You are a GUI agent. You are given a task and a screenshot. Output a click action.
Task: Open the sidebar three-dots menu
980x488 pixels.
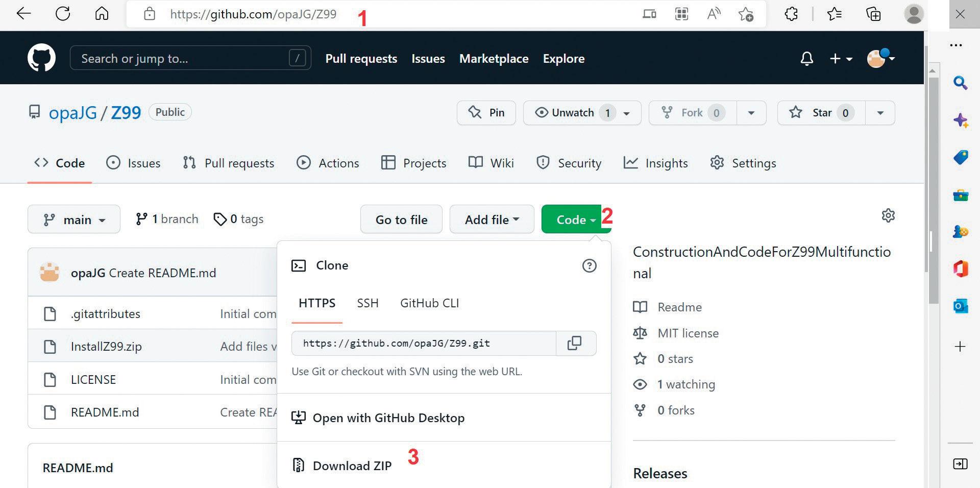pyautogui.click(x=956, y=45)
